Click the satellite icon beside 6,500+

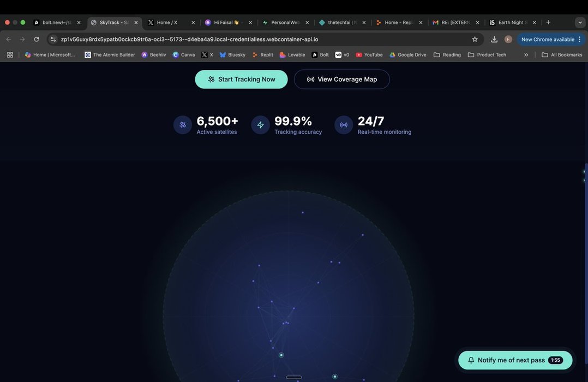183,125
